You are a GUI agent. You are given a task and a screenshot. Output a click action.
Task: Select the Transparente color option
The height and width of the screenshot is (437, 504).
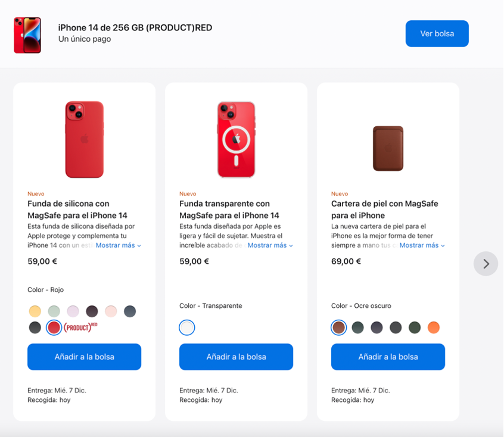pos(187,327)
